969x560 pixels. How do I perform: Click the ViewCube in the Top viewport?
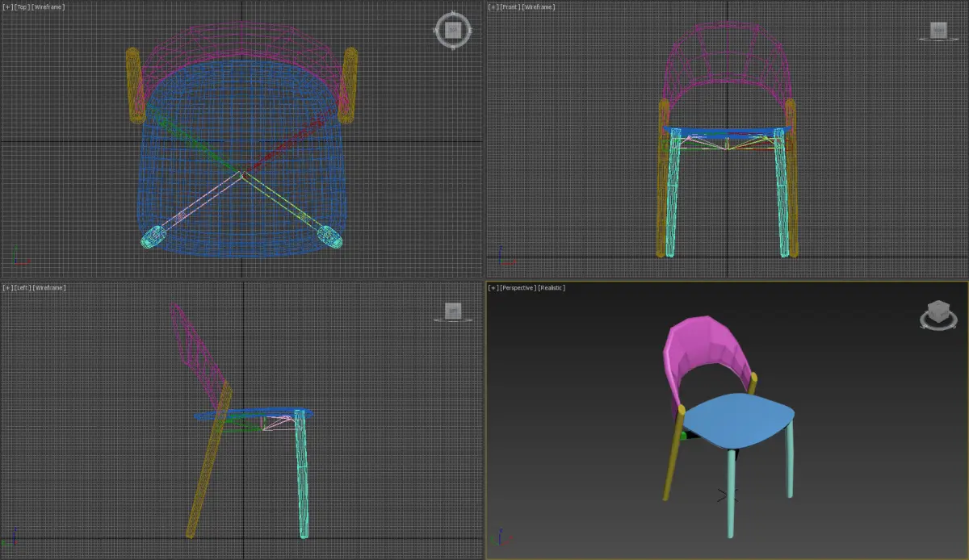coord(453,30)
